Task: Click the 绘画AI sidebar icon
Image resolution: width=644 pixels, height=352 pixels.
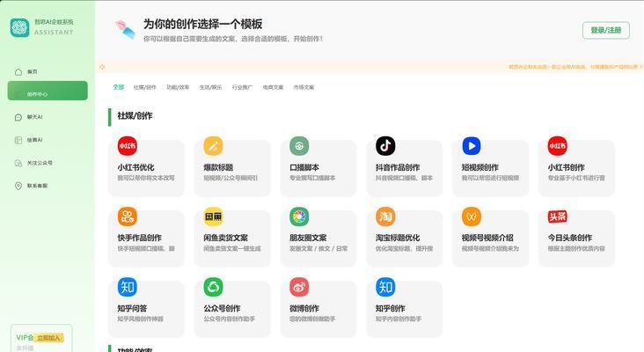Action: pyautogui.click(x=18, y=140)
